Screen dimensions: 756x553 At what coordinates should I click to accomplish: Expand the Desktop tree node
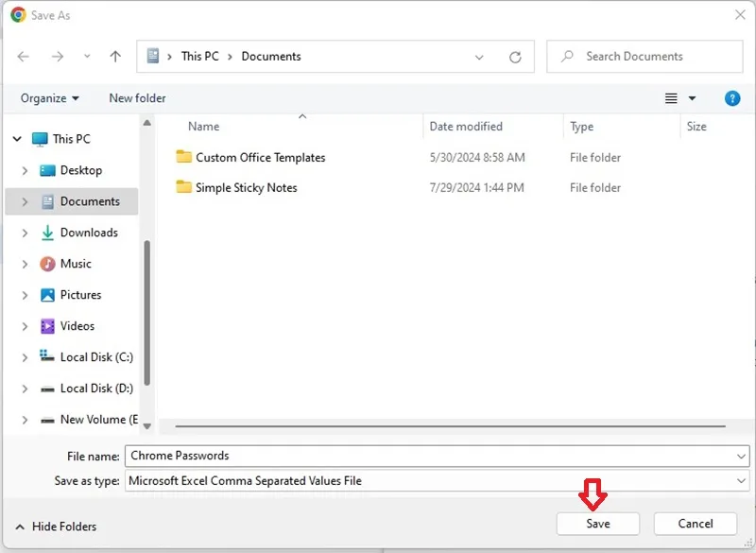coord(25,170)
